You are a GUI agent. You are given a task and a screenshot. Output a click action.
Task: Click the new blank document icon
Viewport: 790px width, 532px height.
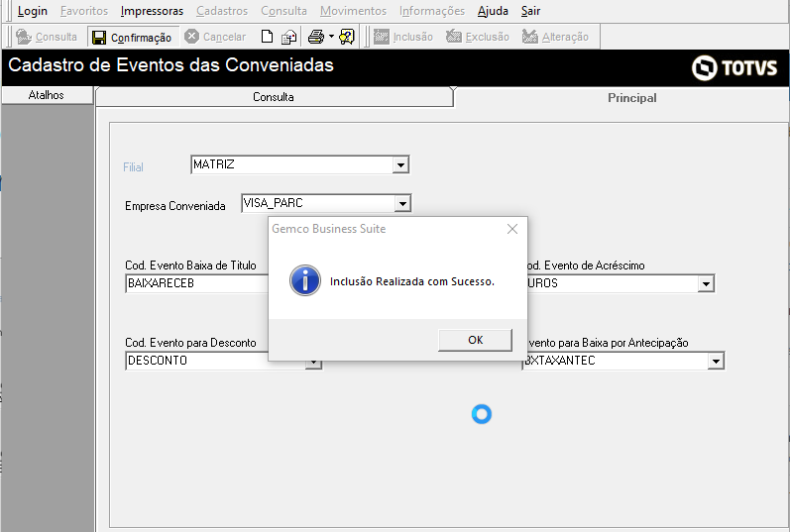(267, 37)
